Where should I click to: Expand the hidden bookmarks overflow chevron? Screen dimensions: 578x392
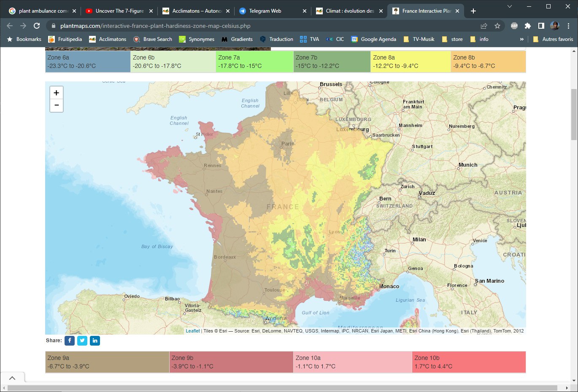coord(521,39)
